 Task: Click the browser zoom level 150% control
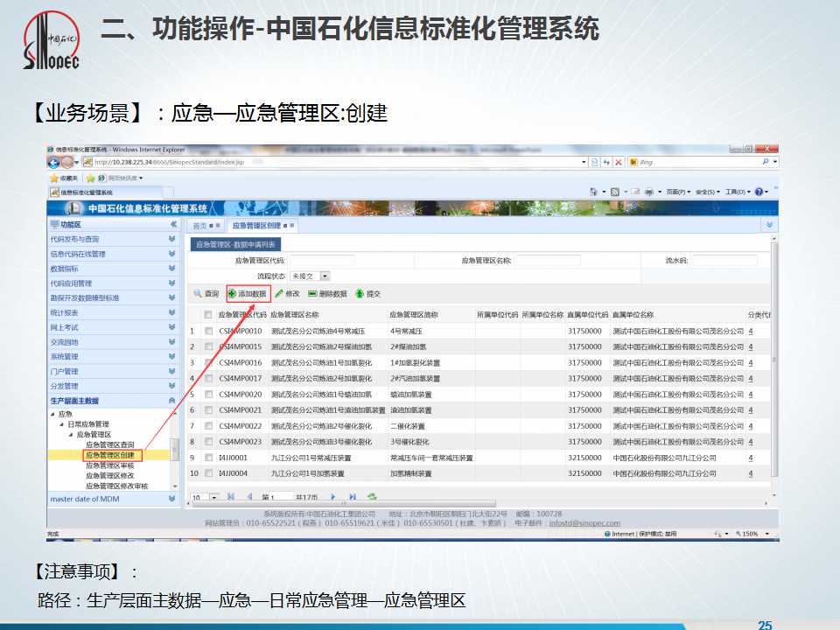point(752,534)
